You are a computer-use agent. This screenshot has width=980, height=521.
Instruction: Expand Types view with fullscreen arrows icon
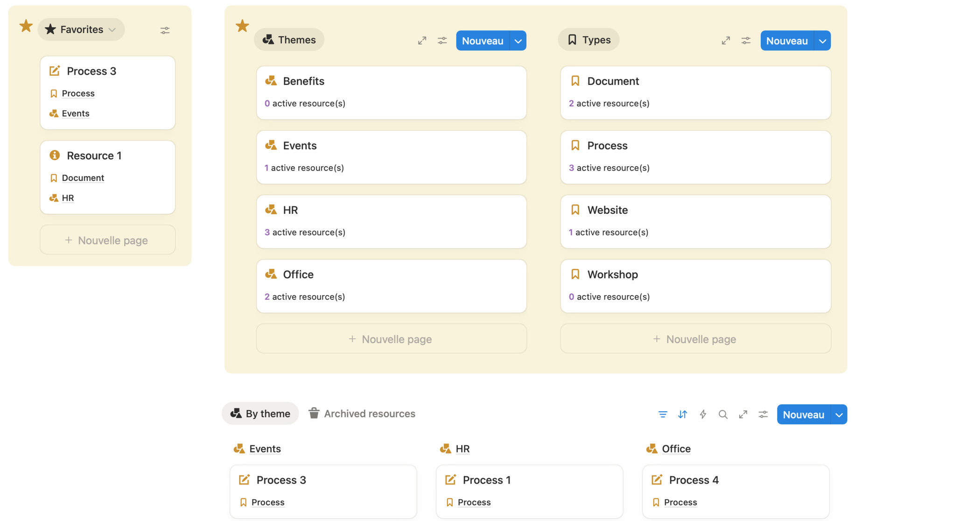(x=726, y=41)
